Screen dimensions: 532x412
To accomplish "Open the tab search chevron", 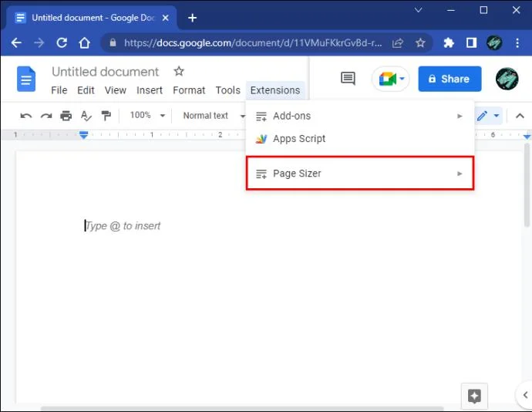I will (419, 10).
